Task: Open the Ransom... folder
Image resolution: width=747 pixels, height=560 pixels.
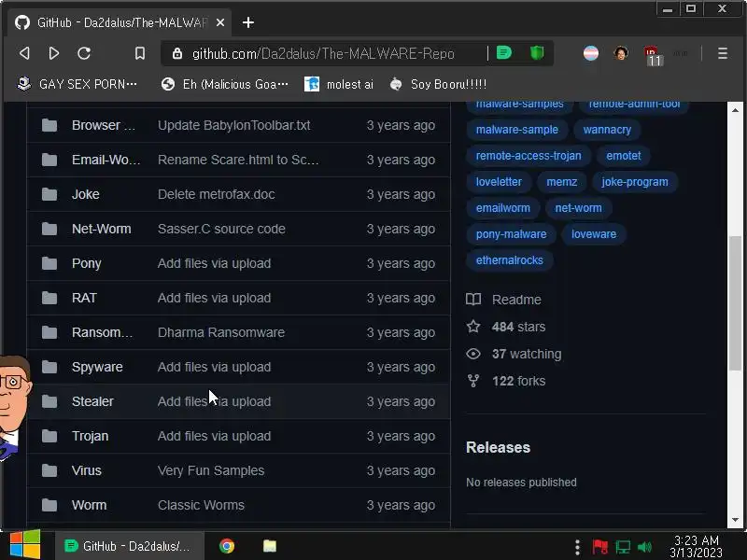Action: pos(102,332)
